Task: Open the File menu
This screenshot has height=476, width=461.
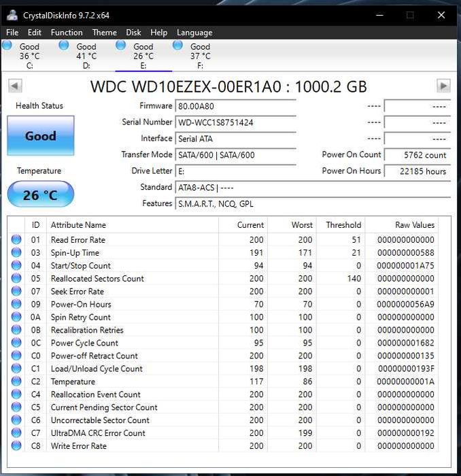Action: (12, 33)
